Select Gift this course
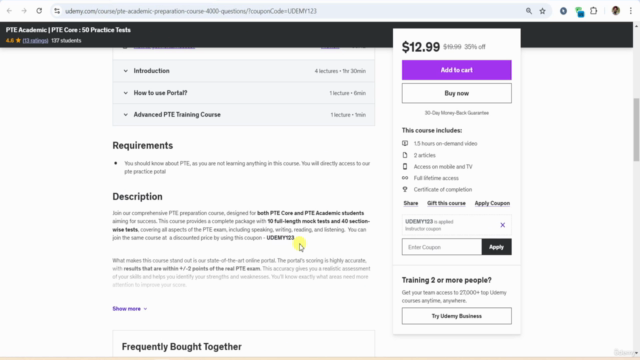This screenshot has height=360, width=640. tap(446, 203)
